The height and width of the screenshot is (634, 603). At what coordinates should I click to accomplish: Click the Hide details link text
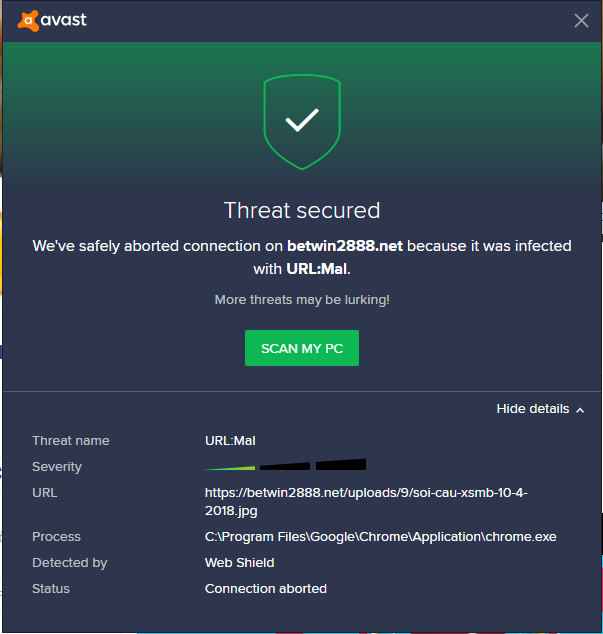(x=532, y=409)
